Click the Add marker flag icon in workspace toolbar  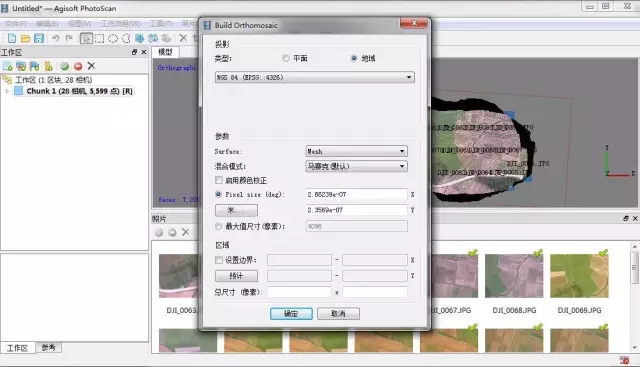[x=34, y=66]
